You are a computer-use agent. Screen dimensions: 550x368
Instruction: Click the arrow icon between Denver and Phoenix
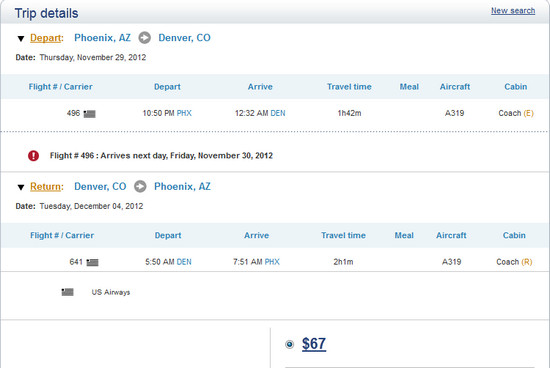[140, 187]
